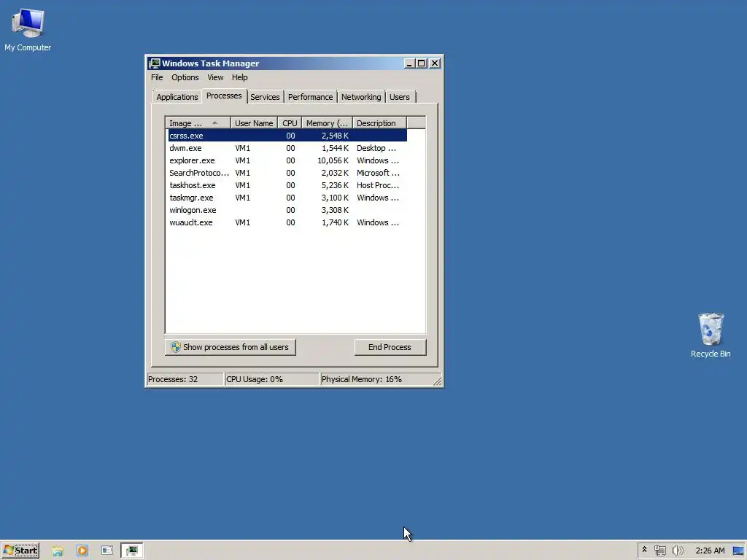Sort by User Name column header
Screen dimensions: 747x560
(x=254, y=122)
